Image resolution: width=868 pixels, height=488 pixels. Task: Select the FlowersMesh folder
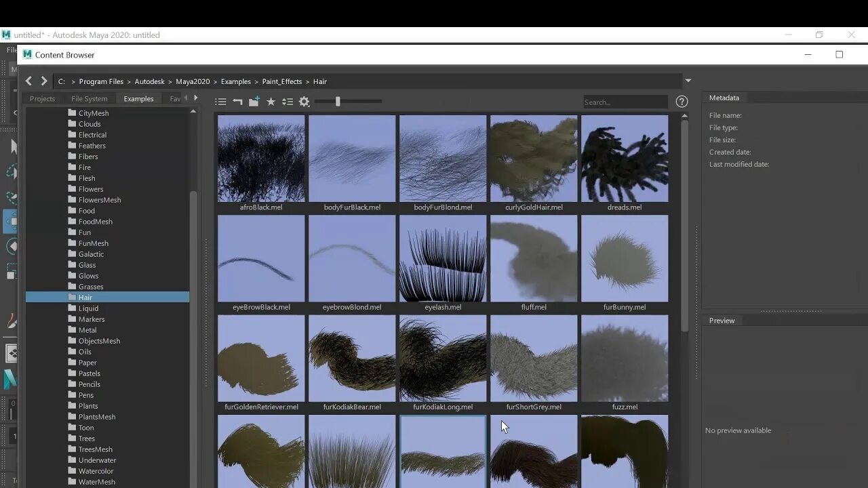tap(100, 200)
